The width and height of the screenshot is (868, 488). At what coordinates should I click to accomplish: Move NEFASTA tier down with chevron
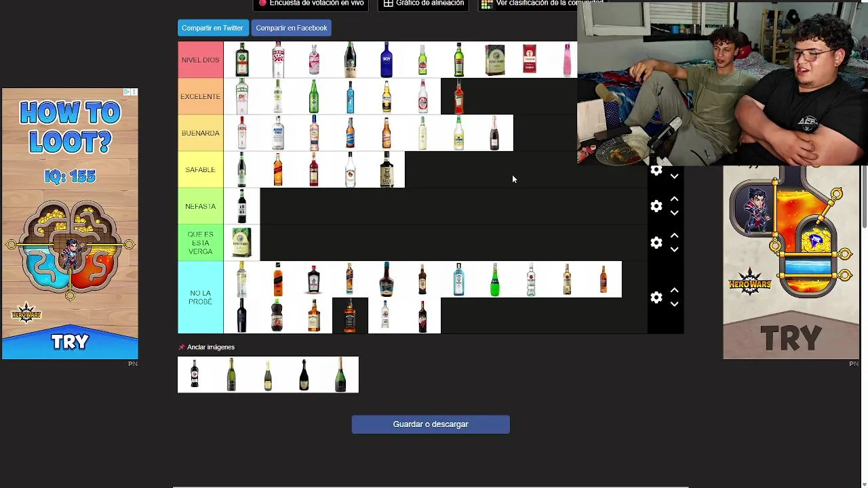[x=674, y=213]
